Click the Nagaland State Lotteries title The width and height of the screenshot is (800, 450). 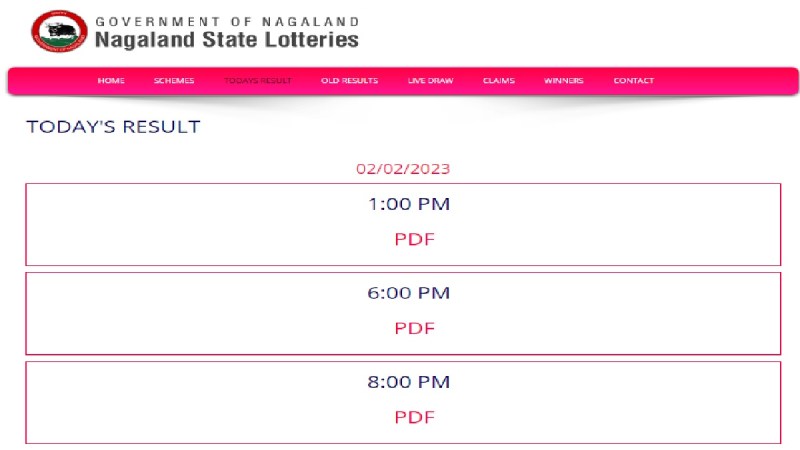[x=227, y=40]
